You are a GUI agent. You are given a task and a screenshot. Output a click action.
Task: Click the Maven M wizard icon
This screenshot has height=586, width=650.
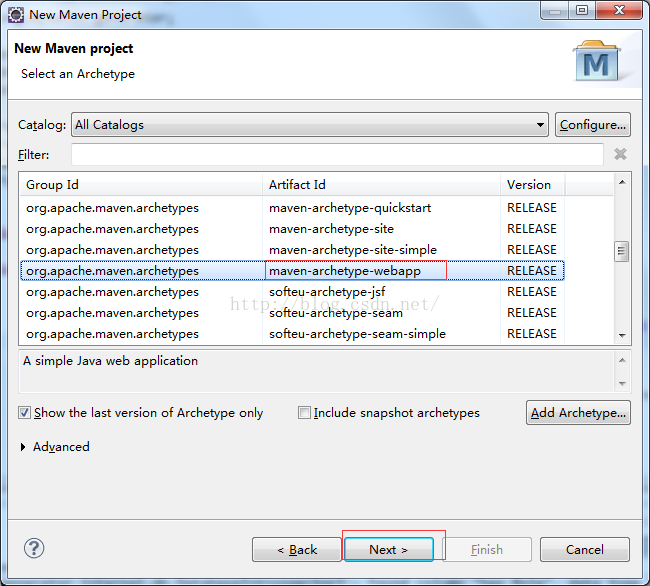[597, 61]
